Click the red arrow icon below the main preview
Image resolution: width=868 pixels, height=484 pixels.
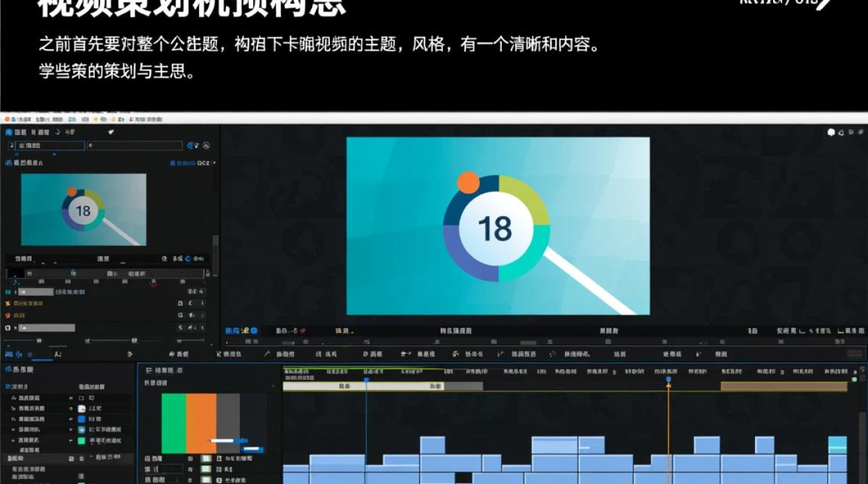(x=304, y=330)
